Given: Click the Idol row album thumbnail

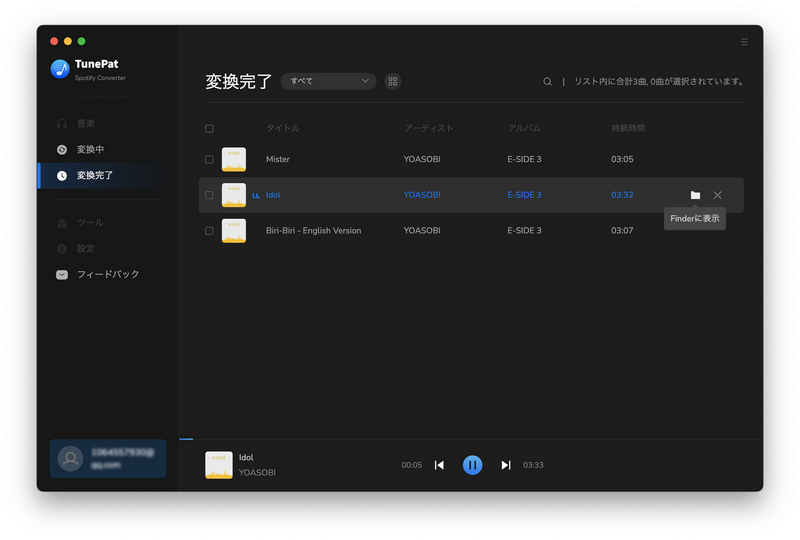Looking at the screenshot, I should tap(234, 195).
